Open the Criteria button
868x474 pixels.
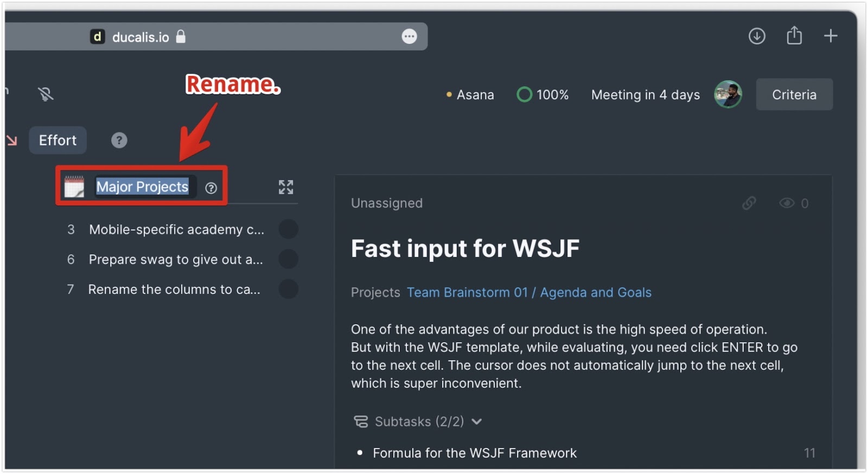[794, 94]
